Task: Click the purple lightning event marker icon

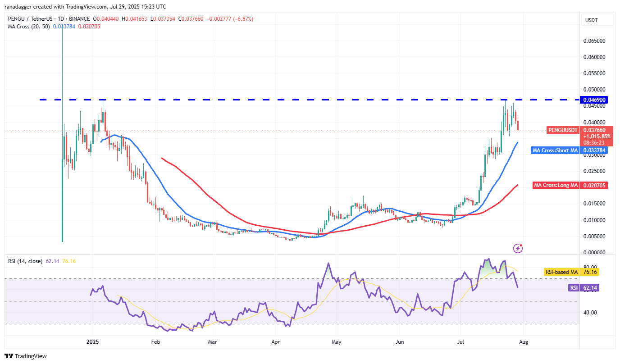Action: (518, 248)
